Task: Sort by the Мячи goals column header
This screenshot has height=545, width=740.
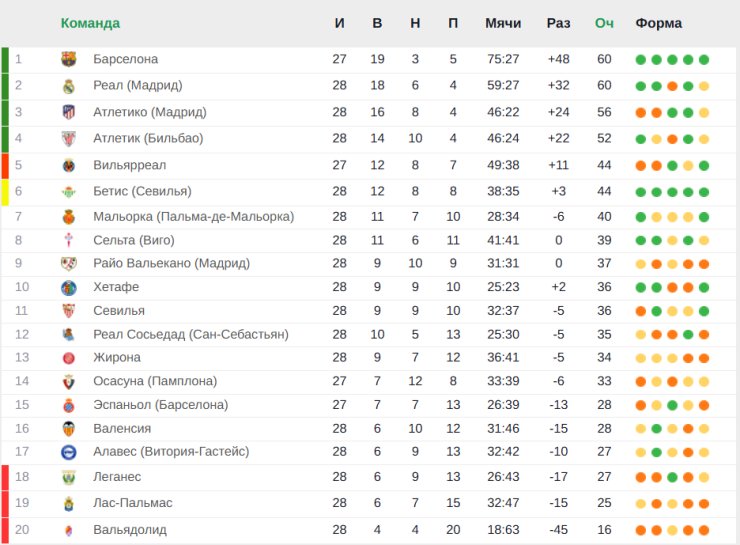Action: [x=503, y=23]
